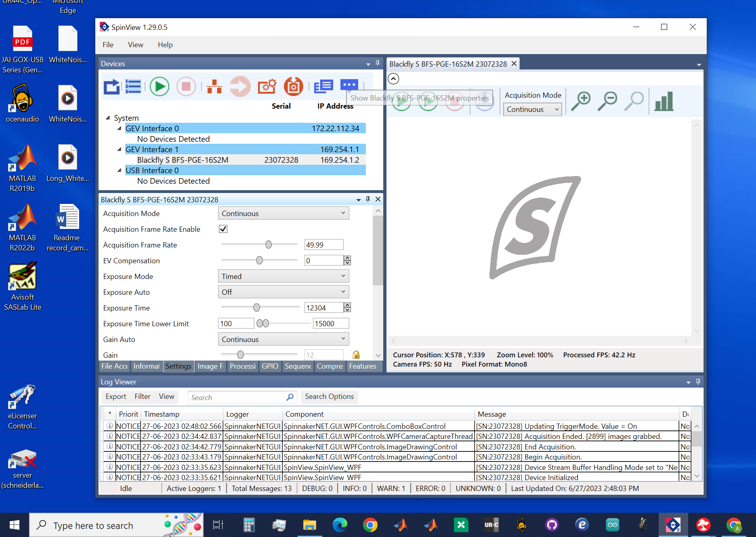756x537 pixels.
Task: Open the histogram bar chart icon
Action: coord(664,101)
